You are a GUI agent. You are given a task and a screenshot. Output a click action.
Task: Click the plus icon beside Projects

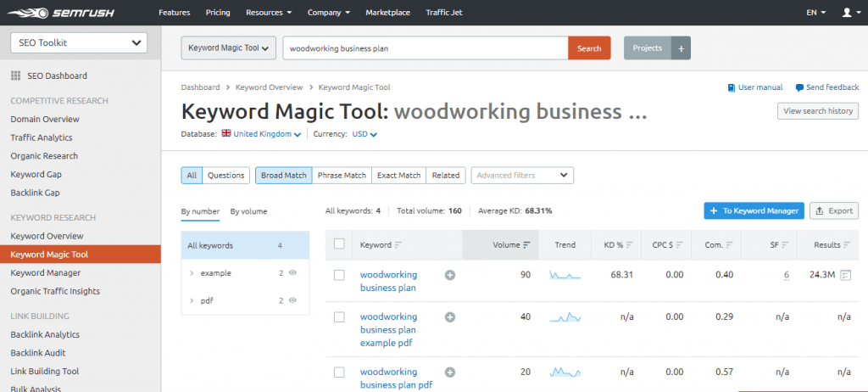(681, 48)
